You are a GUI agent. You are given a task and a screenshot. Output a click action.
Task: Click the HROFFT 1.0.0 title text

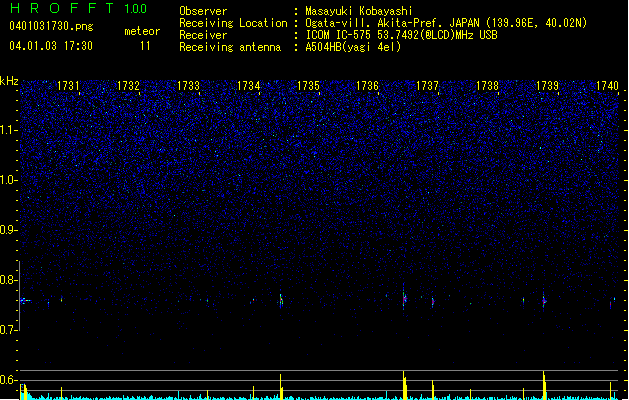[x=78, y=8]
